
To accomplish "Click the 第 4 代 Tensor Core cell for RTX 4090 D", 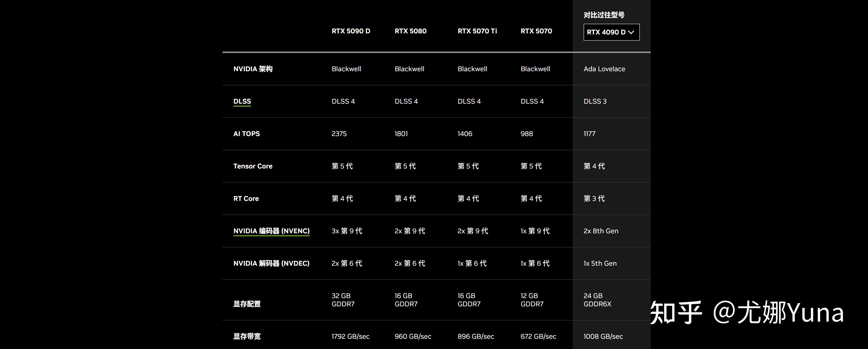I will 594,166.
